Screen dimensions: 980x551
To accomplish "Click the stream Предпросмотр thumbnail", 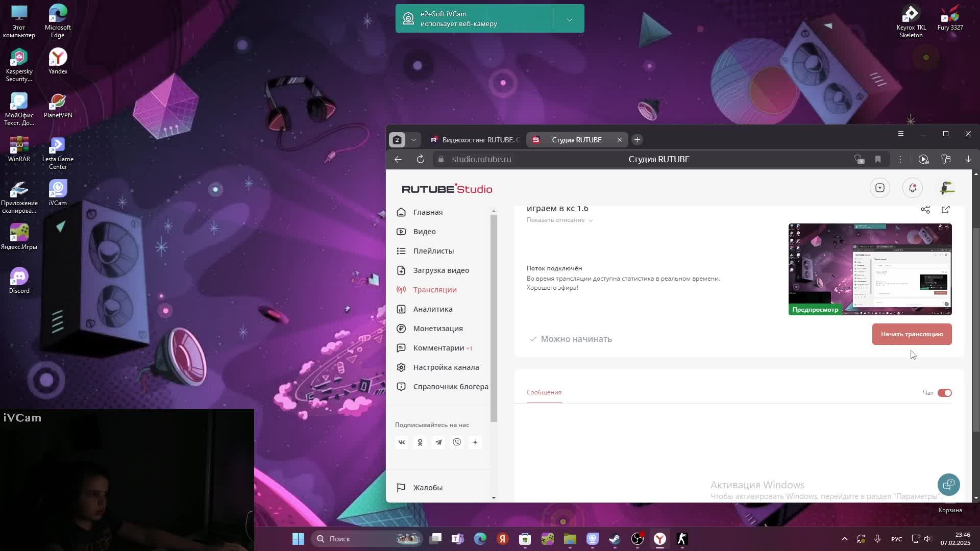I will (x=870, y=269).
